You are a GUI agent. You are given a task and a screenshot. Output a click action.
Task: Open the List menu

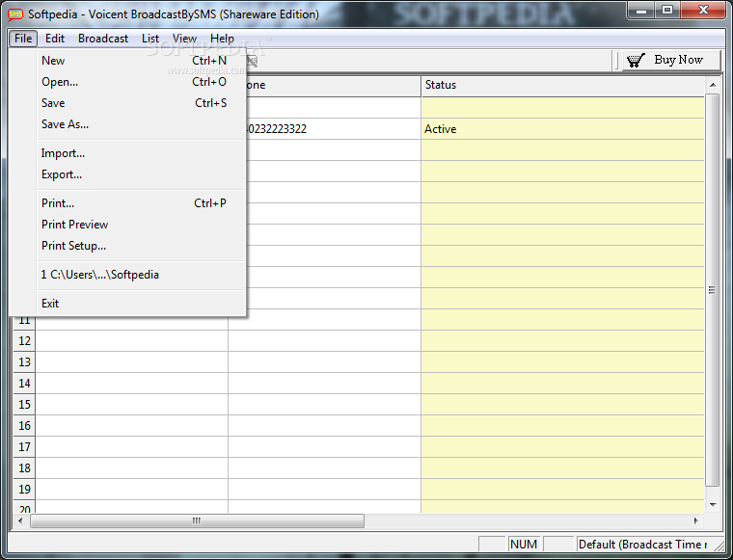150,39
